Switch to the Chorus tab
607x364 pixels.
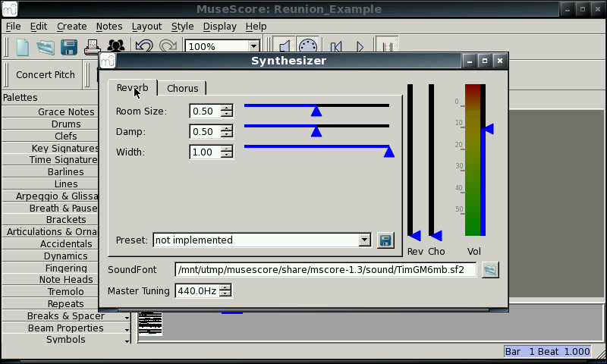pos(182,88)
